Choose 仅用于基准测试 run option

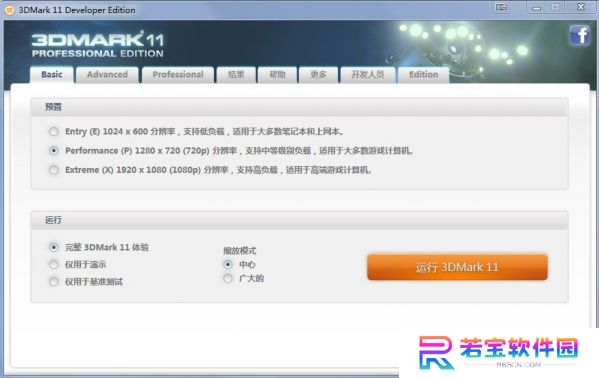pos(54,282)
